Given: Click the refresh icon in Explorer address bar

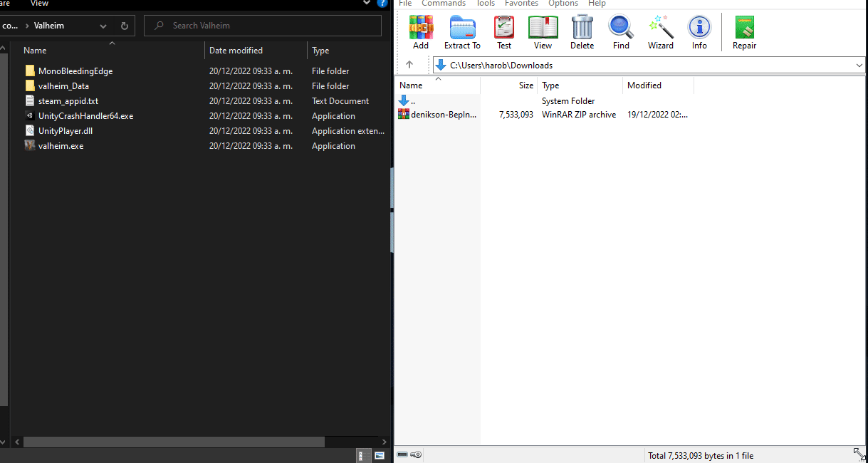Looking at the screenshot, I should coord(124,26).
